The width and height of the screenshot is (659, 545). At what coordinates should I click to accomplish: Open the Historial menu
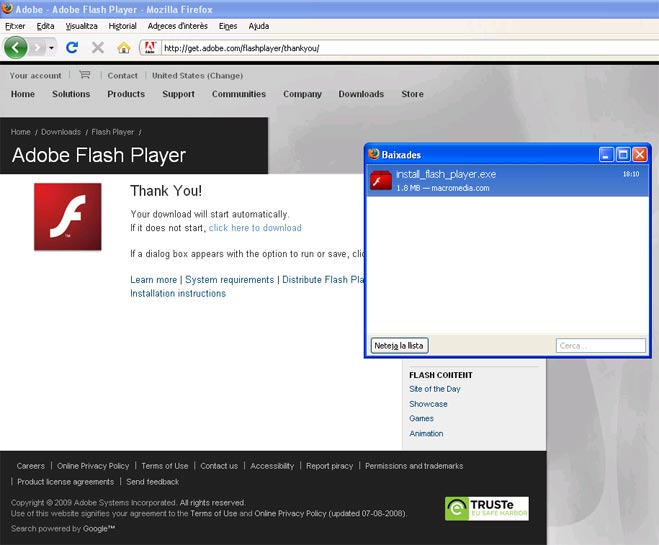click(122, 26)
